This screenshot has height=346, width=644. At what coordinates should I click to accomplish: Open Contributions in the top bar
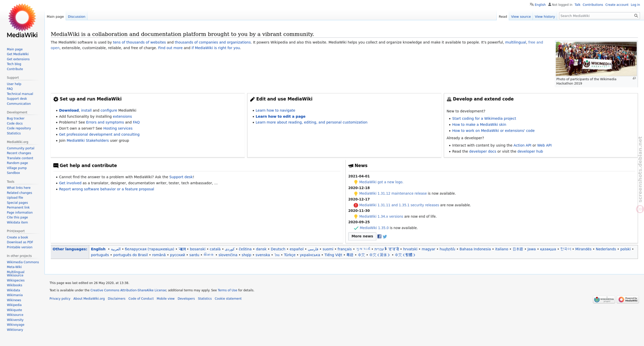pyautogui.click(x=592, y=5)
